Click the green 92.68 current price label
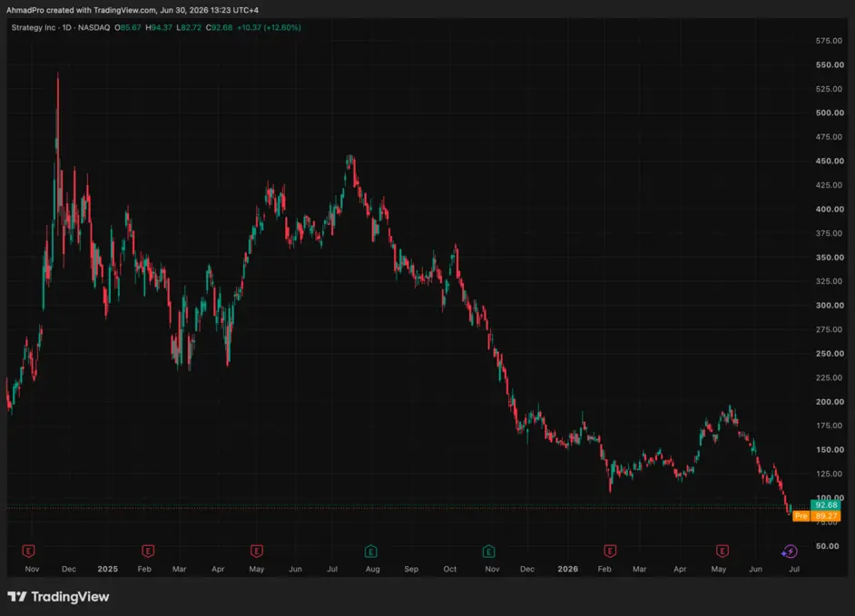This screenshot has width=855, height=616. pos(826,505)
